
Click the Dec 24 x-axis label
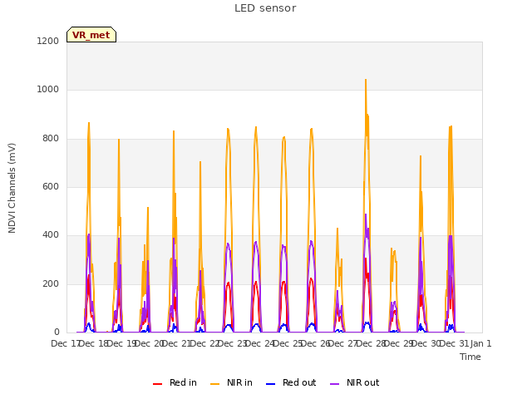tap(259, 343)
